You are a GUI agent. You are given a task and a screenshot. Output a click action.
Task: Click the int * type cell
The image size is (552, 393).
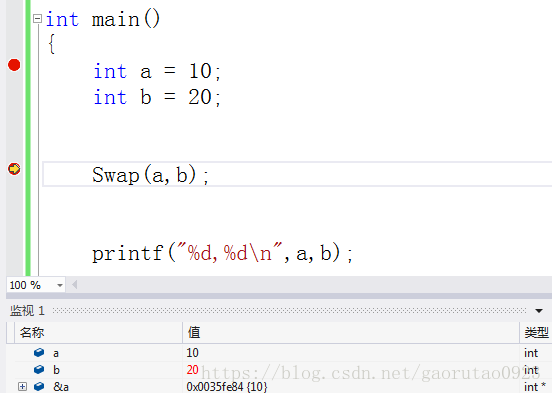[535, 387]
